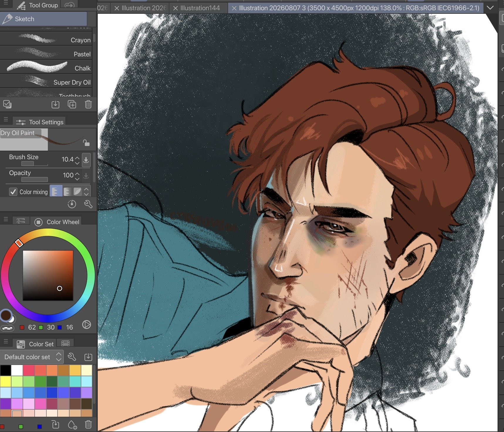The height and width of the screenshot is (432, 504).
Task: Switch to the filmstrip tab beside Color Set
Action: [x=65, y=343]
